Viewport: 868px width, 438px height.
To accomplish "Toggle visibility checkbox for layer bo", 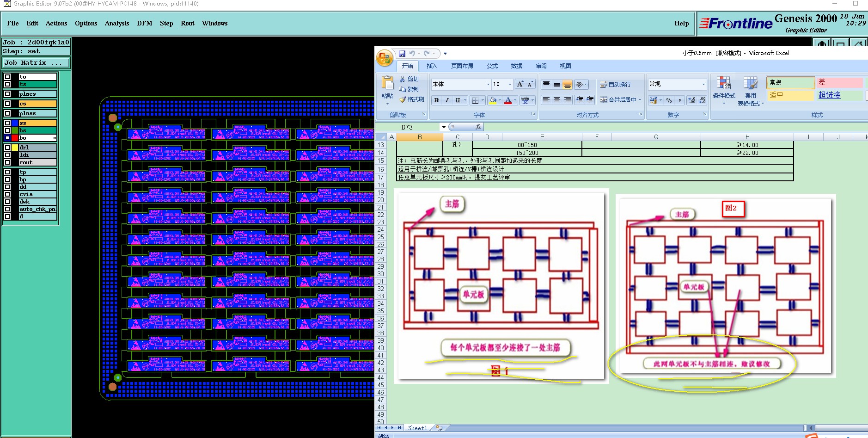I will point(7,138).
